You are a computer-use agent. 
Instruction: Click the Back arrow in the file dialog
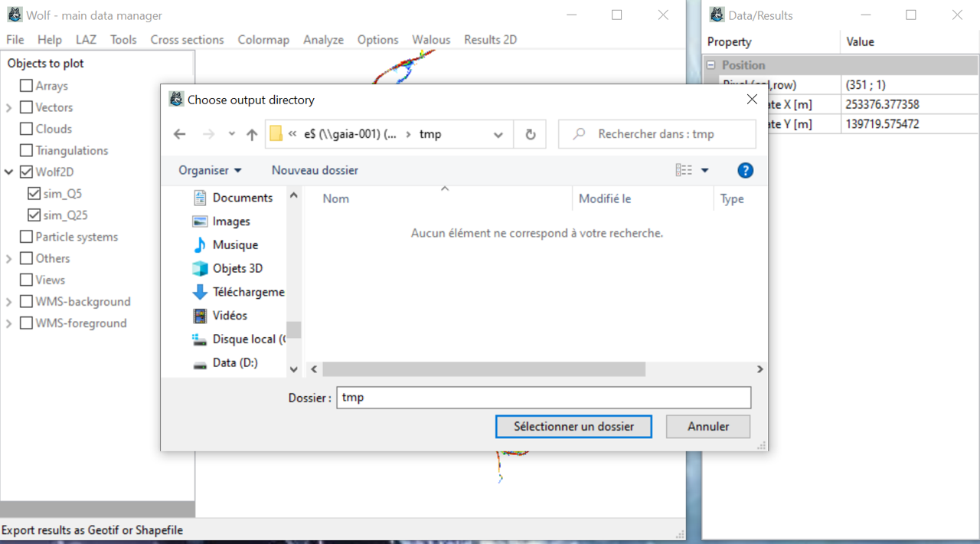pos(179,134)
